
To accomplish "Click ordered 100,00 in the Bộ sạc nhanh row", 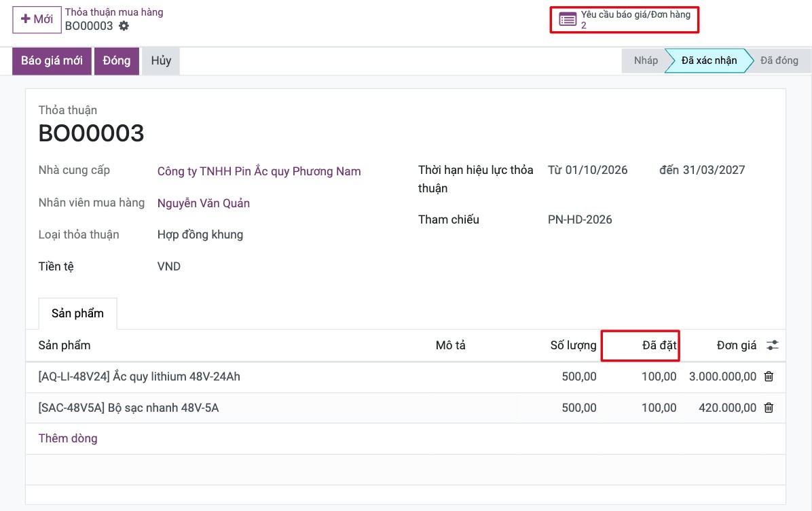I will (x=659, y=408).
